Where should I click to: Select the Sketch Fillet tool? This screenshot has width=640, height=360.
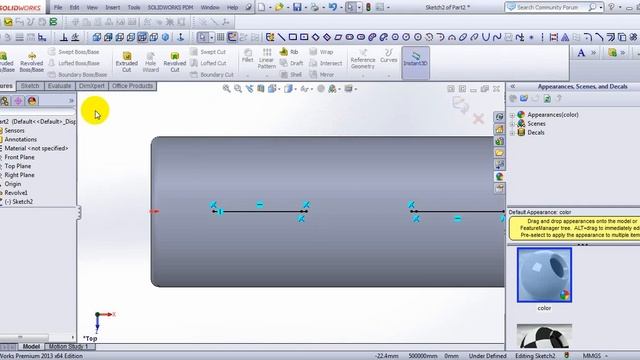(587, 38)
